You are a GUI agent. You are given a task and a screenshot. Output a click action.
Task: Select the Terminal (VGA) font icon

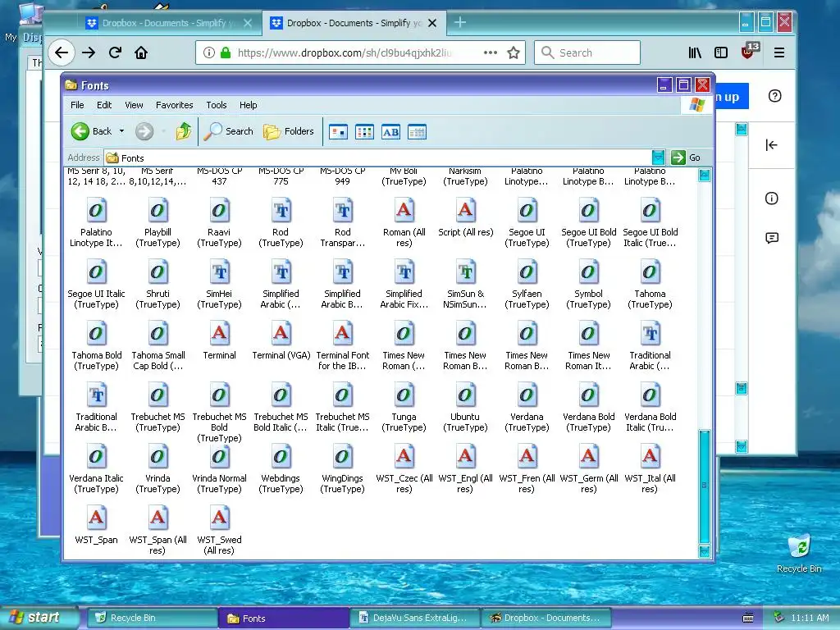tap(281, 333)
